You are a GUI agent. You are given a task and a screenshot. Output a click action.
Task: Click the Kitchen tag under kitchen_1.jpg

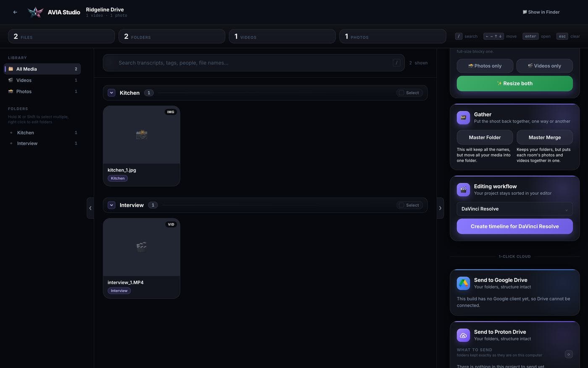coord(118,178)
